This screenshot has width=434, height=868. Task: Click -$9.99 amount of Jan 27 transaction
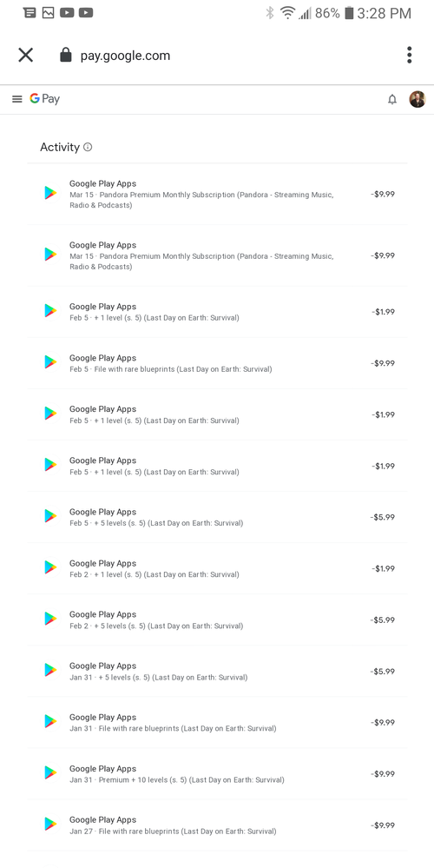click(x=383, y=825)
